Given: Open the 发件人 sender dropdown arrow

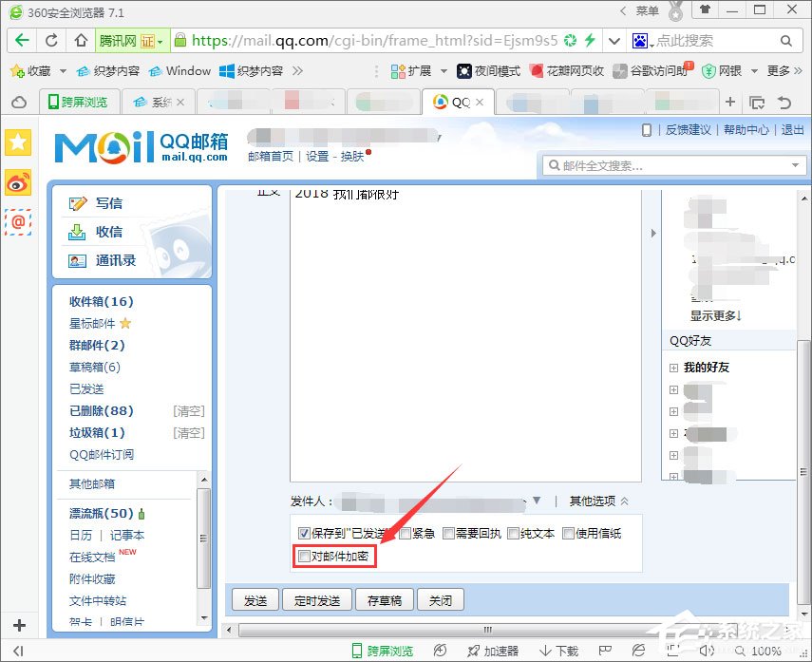Looking at the screenshot, I should pos(538,501).
